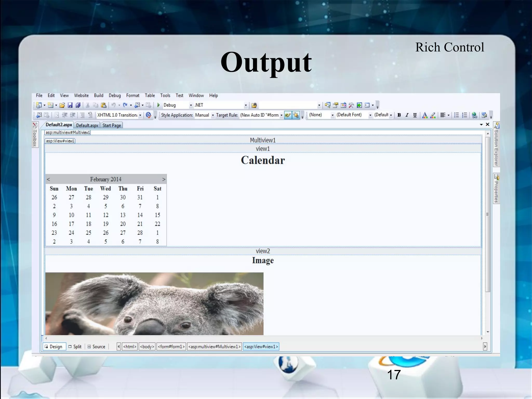Click the Save All toolbar icon
Screen dimensions: 532x399
click(78, 105)
